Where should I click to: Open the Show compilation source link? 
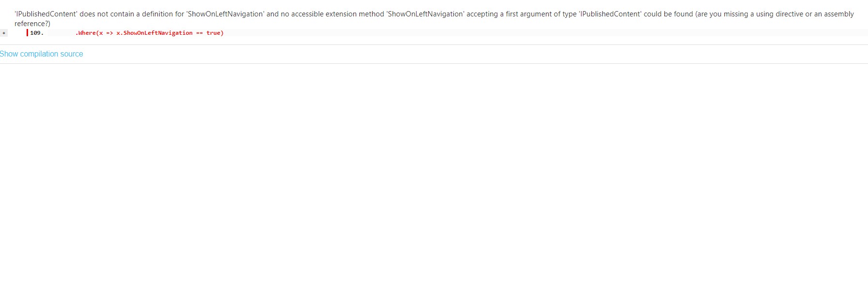(x=42, y=54)
